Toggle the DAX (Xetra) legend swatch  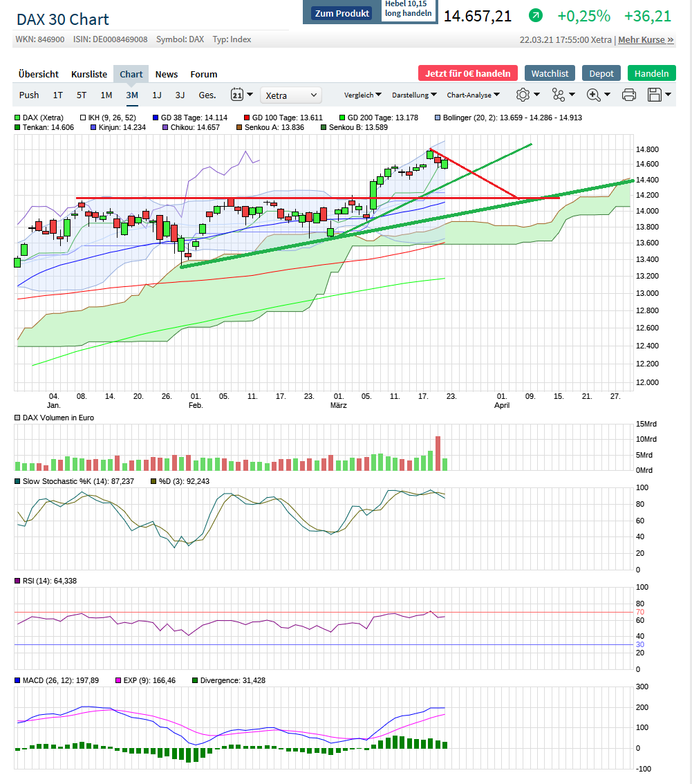17,118
